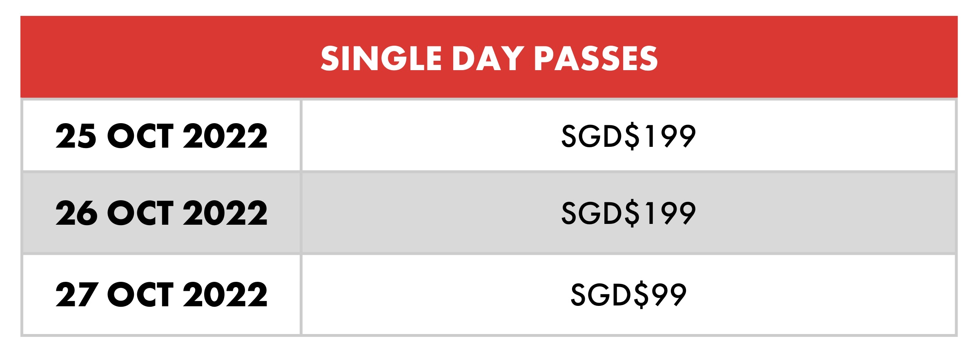Image resolution: width=980 pixels, height=354 pixels.
Task: Click the SGD$199 price for 26 Oct
Action: (x=628, y=213)
